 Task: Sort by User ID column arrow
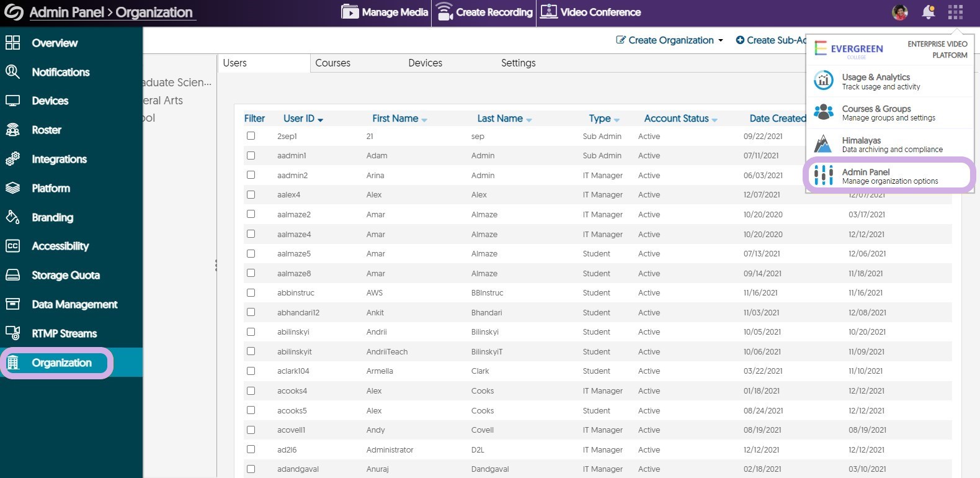pyautogui.click(x=320, y=119)
